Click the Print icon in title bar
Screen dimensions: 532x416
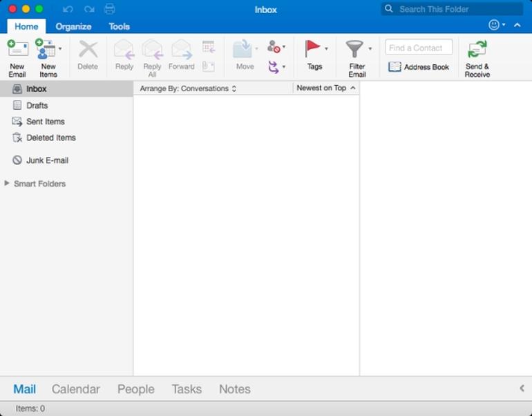click(x=109, y=9)
